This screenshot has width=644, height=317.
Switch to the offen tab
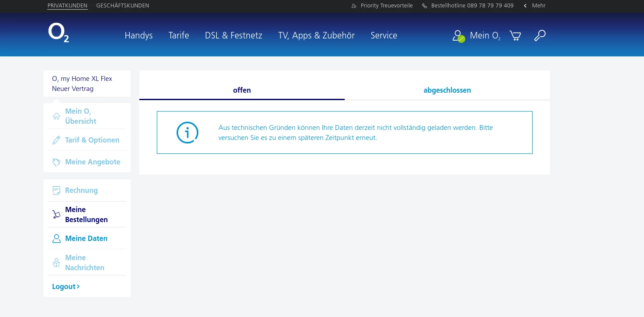click(242, 90)
